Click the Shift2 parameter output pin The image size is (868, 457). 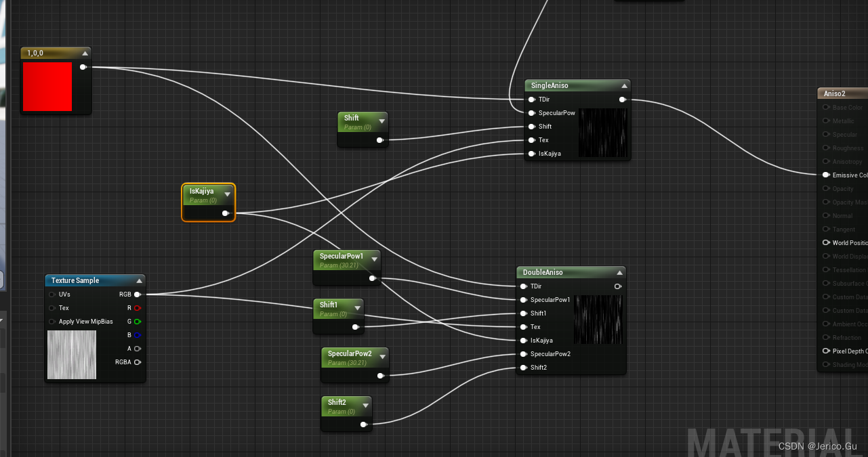tap(364, 424)
